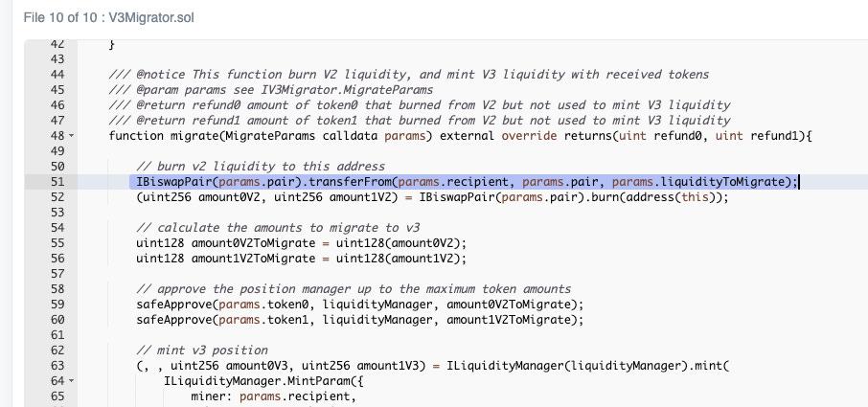
Task: Click the 'approve the position manager' comment
Action: pos(354,289)
